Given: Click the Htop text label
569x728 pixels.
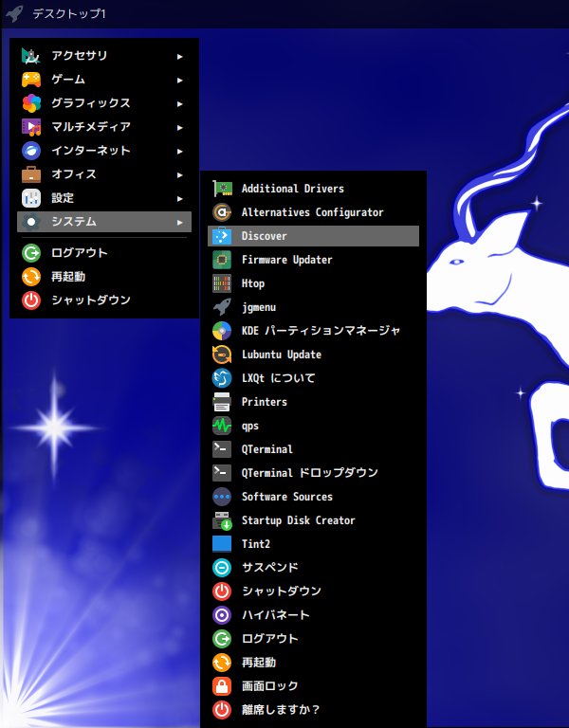Looking at the screenshot, I should coord(253,283).
